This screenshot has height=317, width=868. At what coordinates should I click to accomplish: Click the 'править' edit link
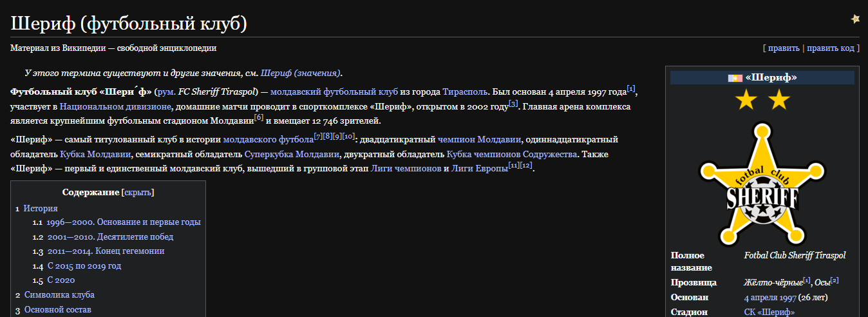pyautogui.click(x=784, y=48)
